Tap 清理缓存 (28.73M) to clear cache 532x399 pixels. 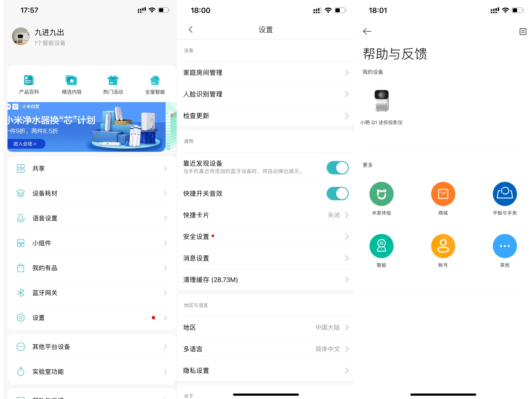(x=266, y=280)
